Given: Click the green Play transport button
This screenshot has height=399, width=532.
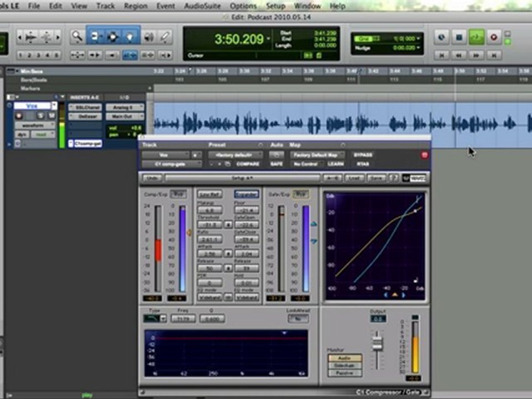Looking at the screenshot, I should (477, 37).
